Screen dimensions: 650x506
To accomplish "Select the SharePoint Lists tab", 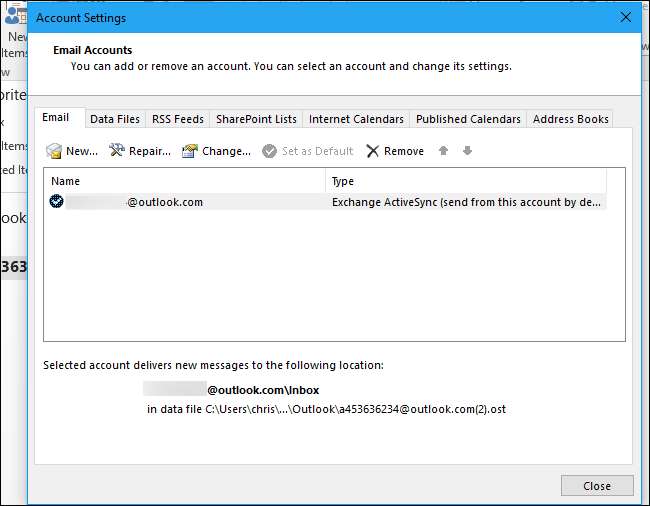I will click(x=256, y=119).
